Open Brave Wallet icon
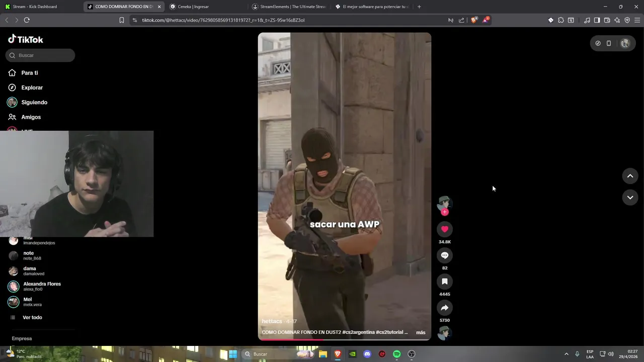The width and height of the screenshot is (644, 362). point(607,20)
